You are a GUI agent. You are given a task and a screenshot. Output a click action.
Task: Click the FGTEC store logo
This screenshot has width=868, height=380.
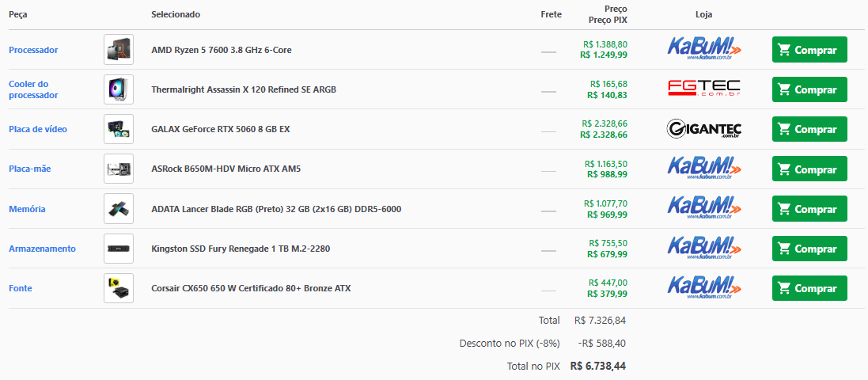click(x=703, y=89)
